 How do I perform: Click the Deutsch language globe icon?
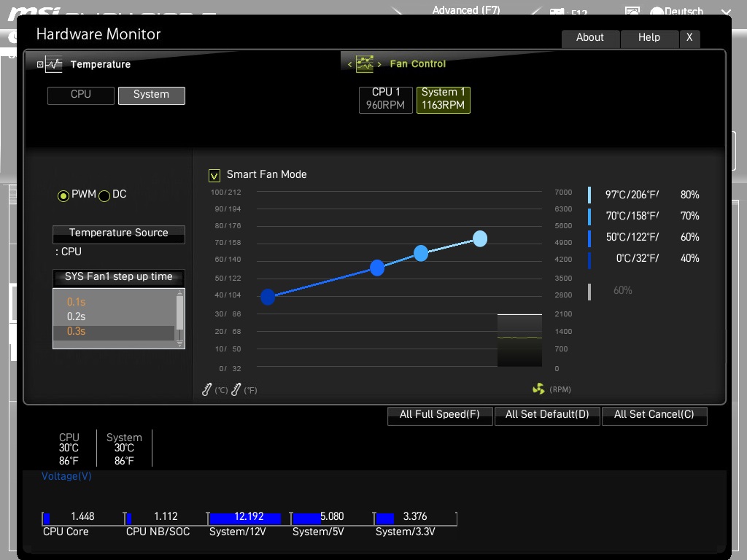tap(657, 12)
